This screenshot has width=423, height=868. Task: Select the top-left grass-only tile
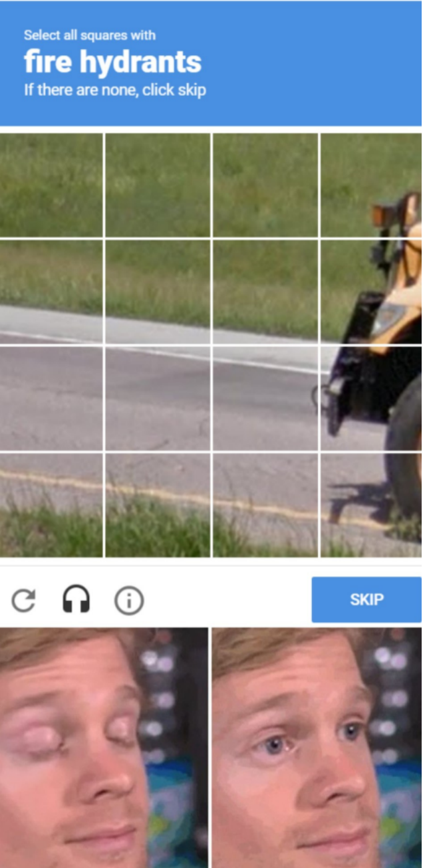tap(51, 185)
